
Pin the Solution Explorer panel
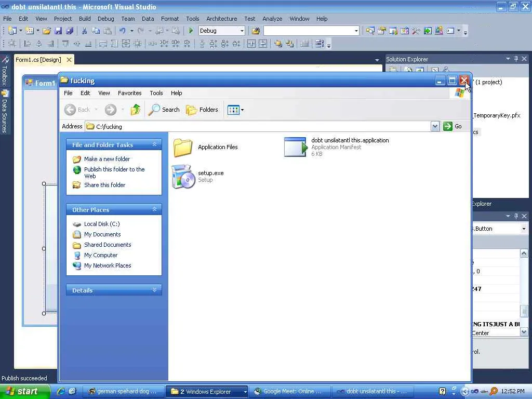pos(516,59)
